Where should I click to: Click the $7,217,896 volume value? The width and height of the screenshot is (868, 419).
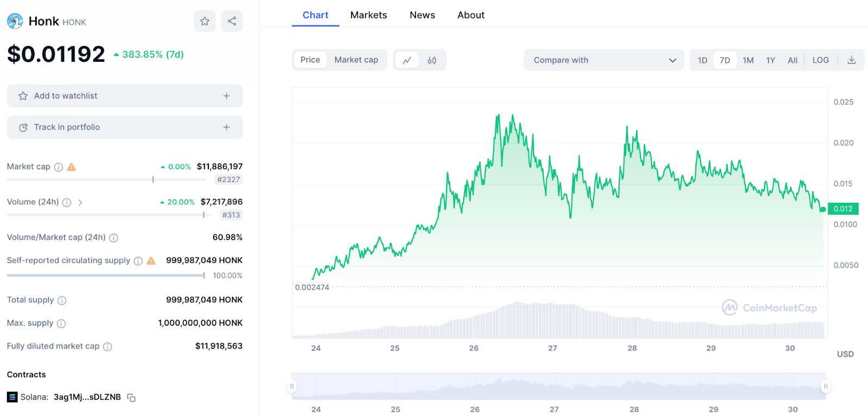tap(221, 202)
